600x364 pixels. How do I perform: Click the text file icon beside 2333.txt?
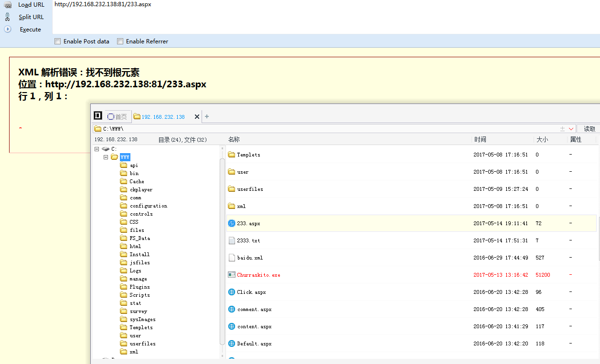point(232,240)
